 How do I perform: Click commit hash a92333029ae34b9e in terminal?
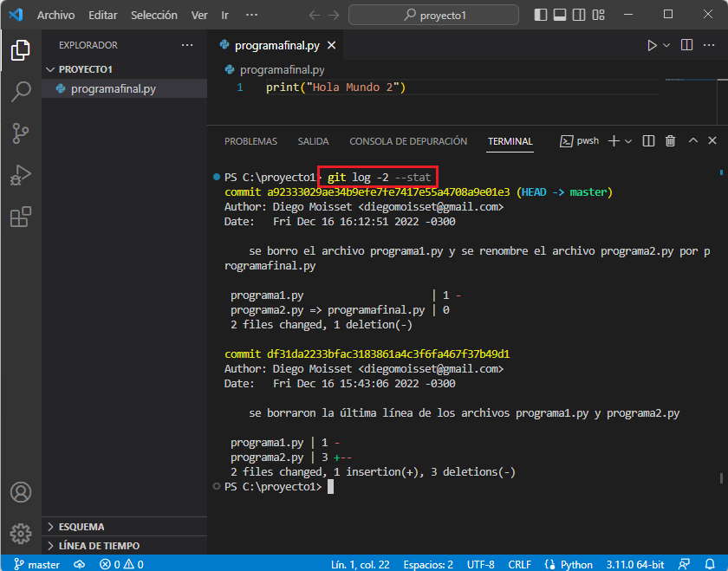click(x=388, y=192)
